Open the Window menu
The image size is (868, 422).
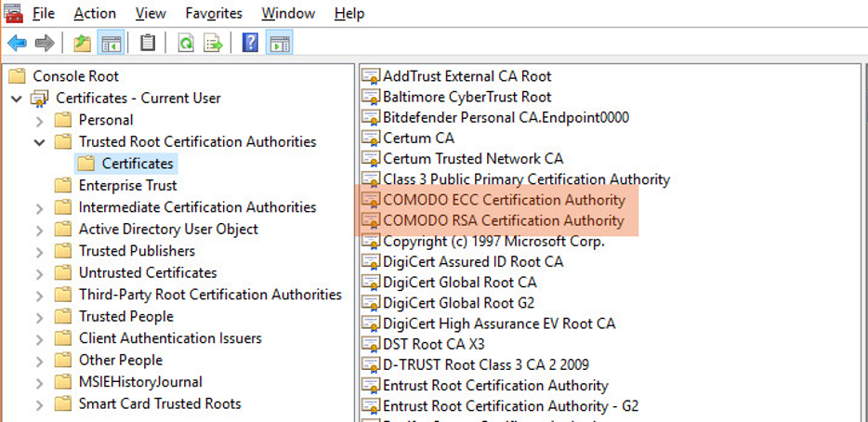tap(289, 13)
